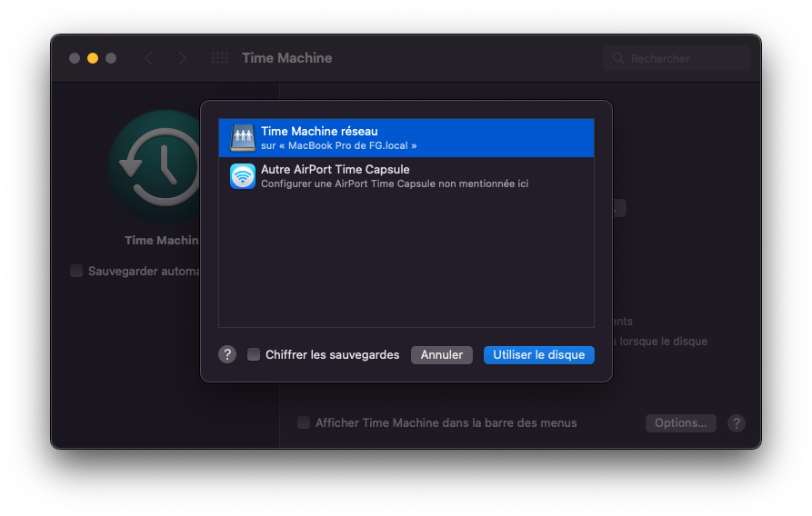This screenshot has height=516, width=812.
Task: Open the Options… button
Action: [x=680, y=423]
